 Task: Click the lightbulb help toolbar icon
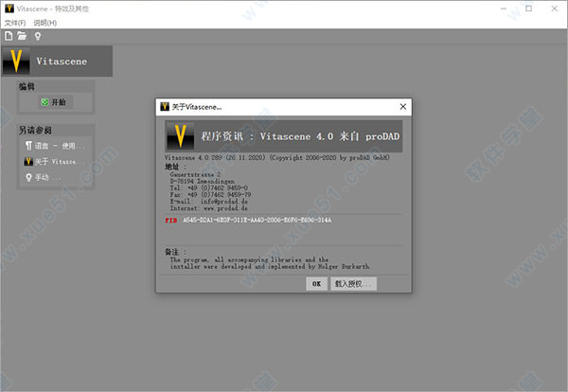[38, 36]
